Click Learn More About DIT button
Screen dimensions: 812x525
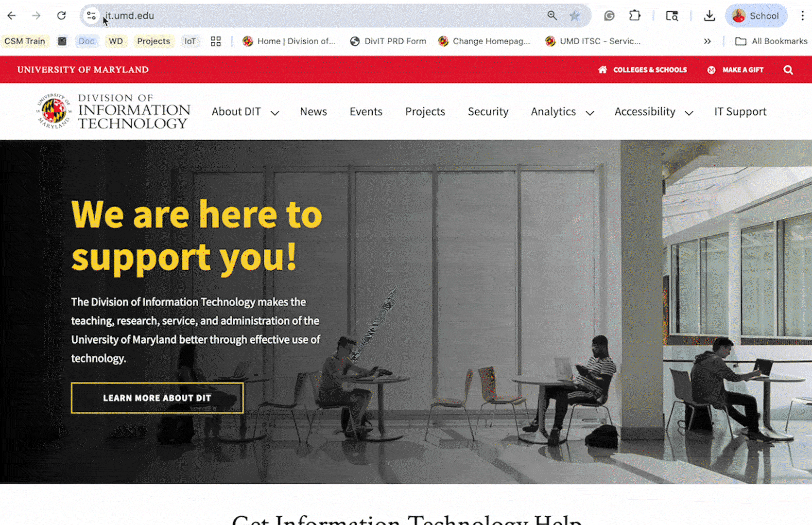pyautogui.click(x=157, y=398)
